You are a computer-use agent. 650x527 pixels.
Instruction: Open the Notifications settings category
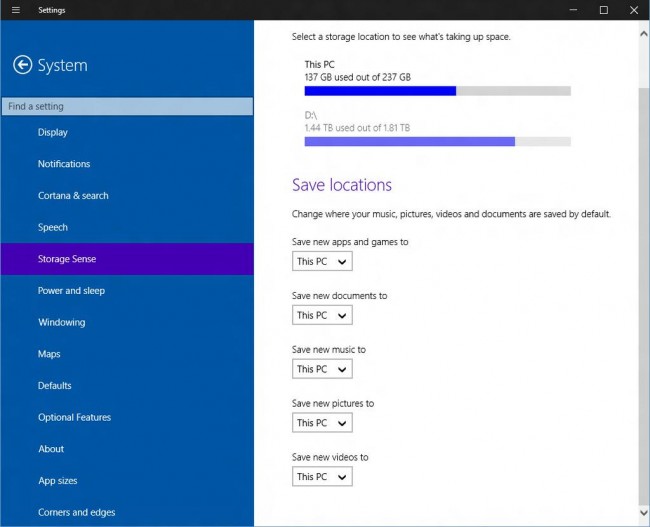64,164
